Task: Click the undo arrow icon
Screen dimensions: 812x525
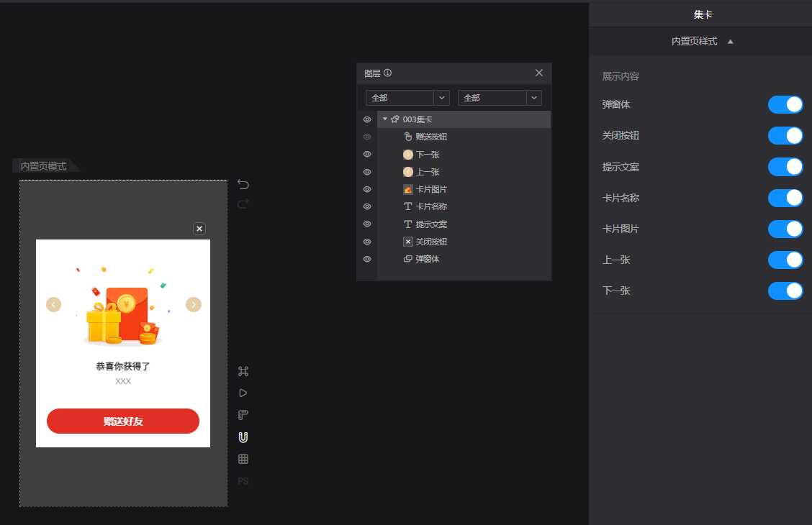Action: (243, 184)
